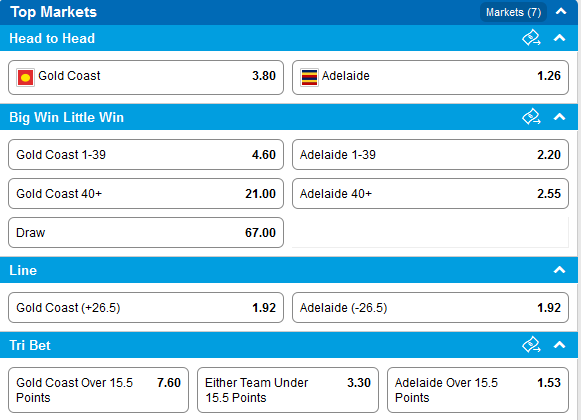Pick Gold Coast 1-39 at 4.60
The image size is (581, 420).
[x=146, y=155]
